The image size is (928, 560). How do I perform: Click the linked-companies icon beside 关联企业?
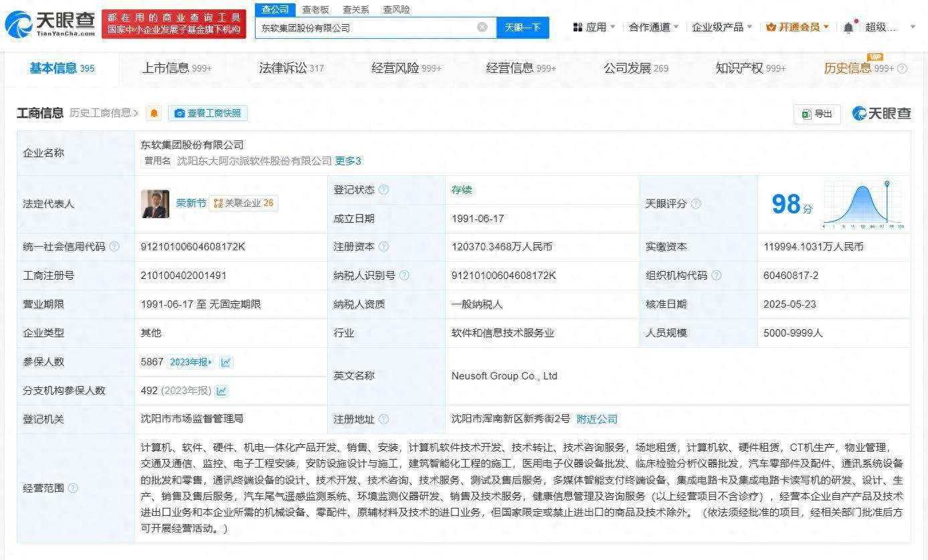[218, 203]
